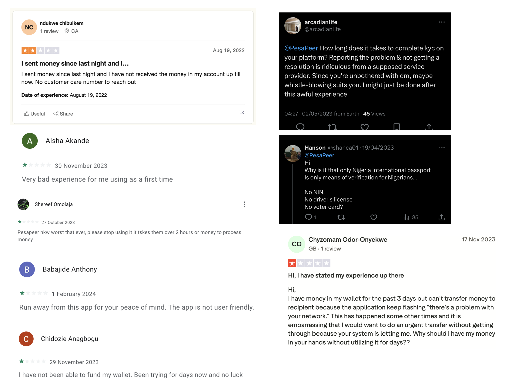Bookmark arcadianlife's tweet
Screen dimensions: 532x392
coord(396,127)
